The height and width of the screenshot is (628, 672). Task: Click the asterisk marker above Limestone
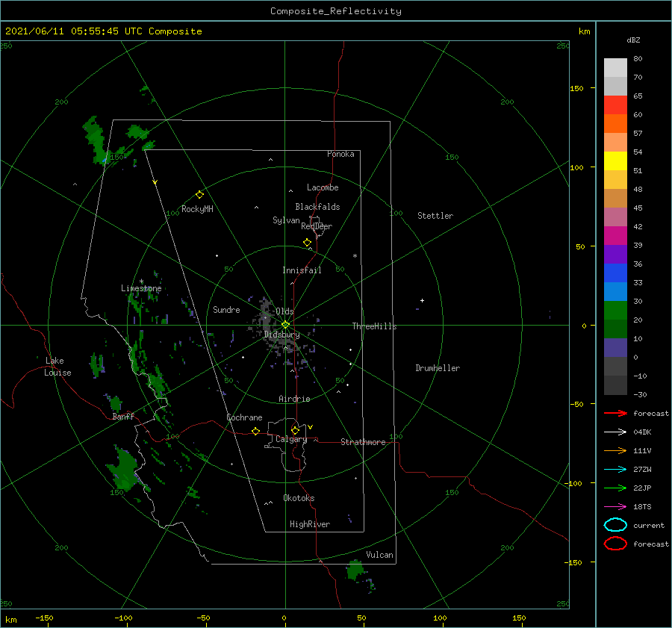(x=141, y=282)
